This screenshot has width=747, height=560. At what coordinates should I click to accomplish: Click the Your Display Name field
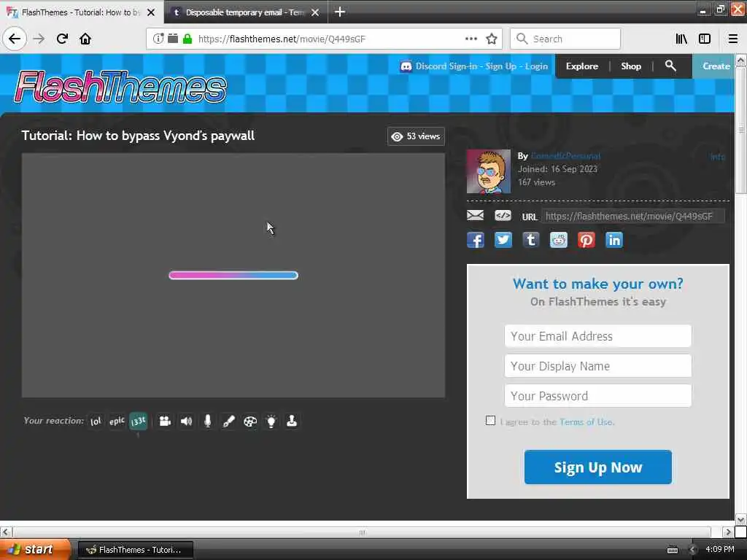tap(598, 366)
